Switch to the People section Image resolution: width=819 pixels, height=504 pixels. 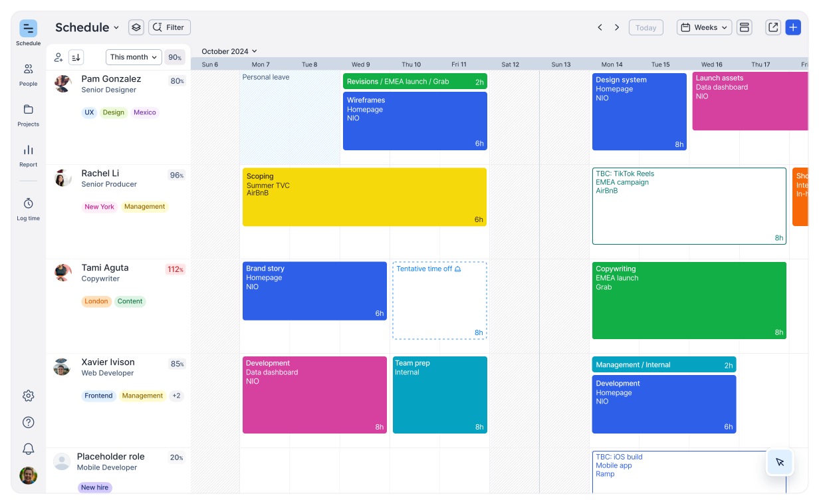tap(28, 73)
